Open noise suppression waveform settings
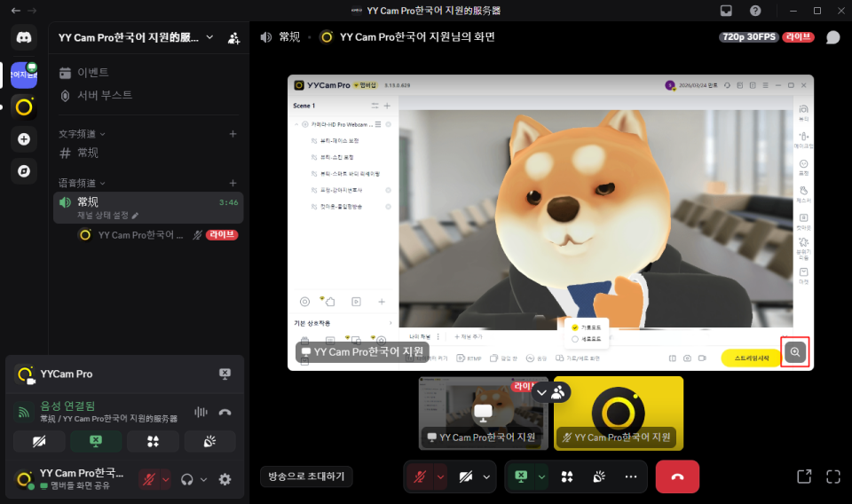 tap(201, 412)
